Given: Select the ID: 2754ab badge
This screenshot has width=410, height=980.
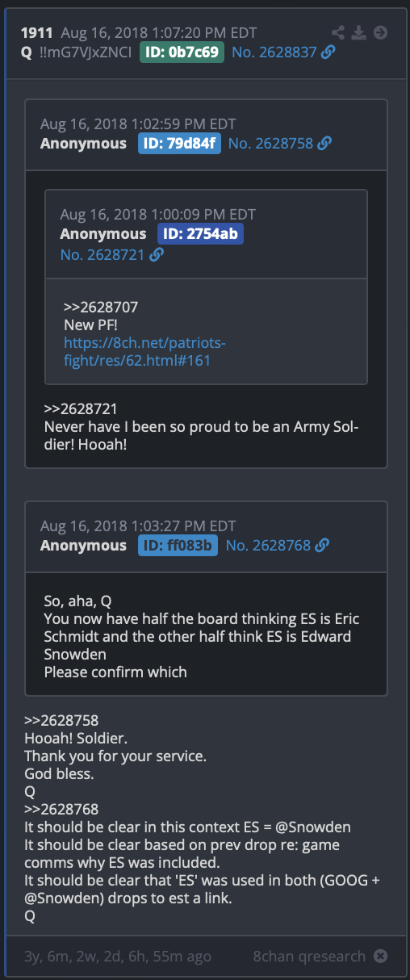Looking at the screenshot, I should pyautogui.click(x=200, y=234).
